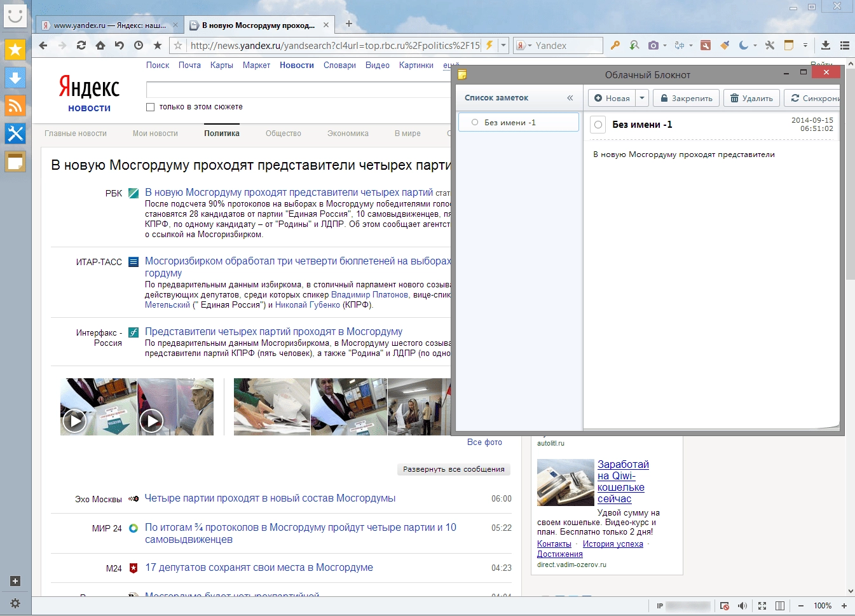This screenshot has width=855, height=616.
Task: Open the SkyNote icon in the sidebar
Action: 15,161
